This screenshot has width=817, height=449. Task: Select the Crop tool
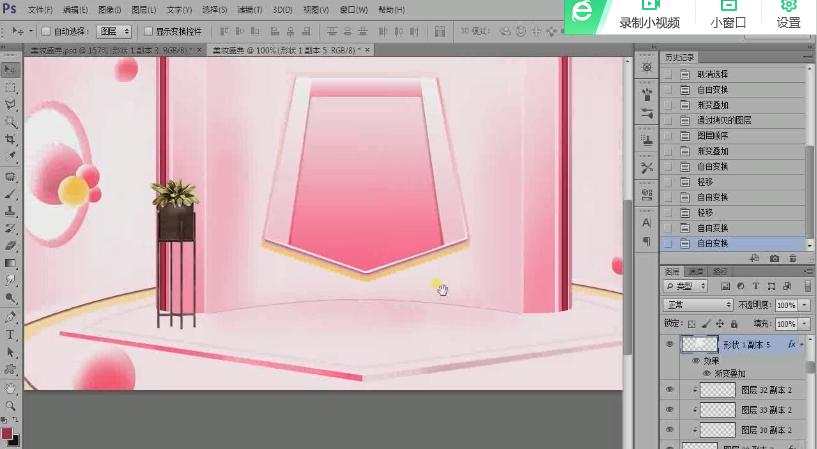11,138
